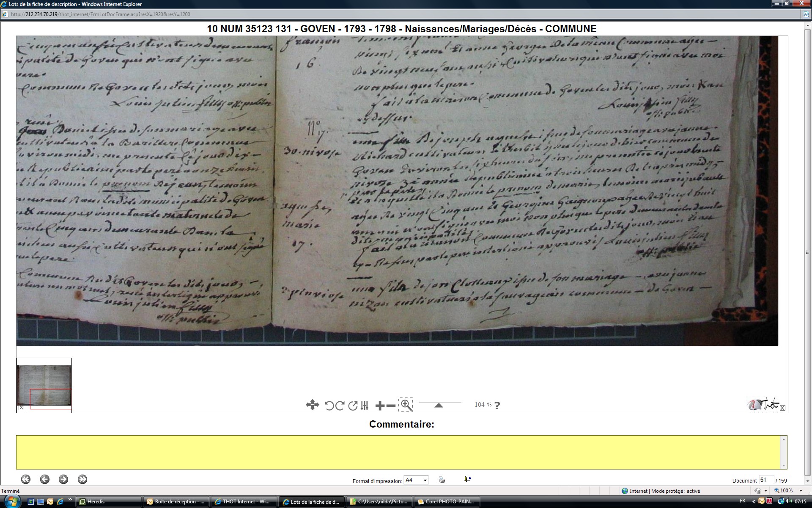
Task: Click the document number field
Action: (x=765, y=480)
